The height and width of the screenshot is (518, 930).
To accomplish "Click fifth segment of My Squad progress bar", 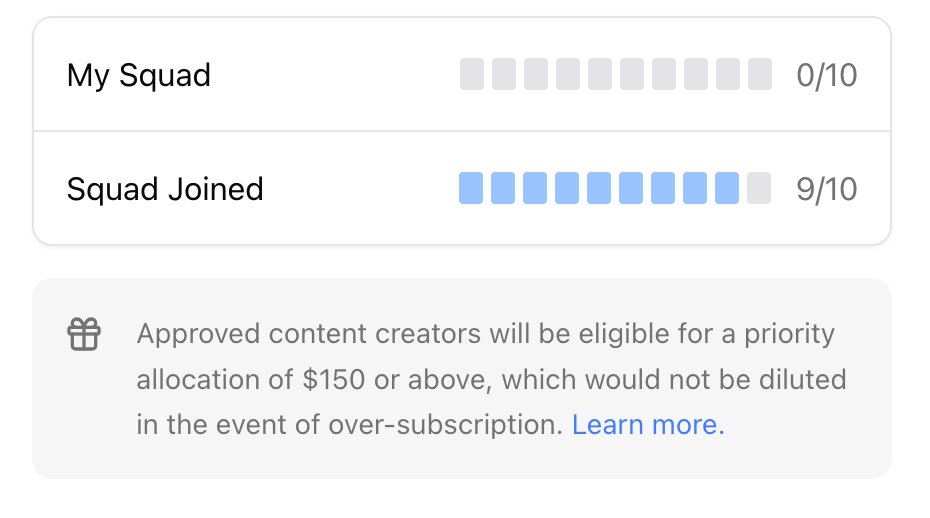I will (600, 74).
